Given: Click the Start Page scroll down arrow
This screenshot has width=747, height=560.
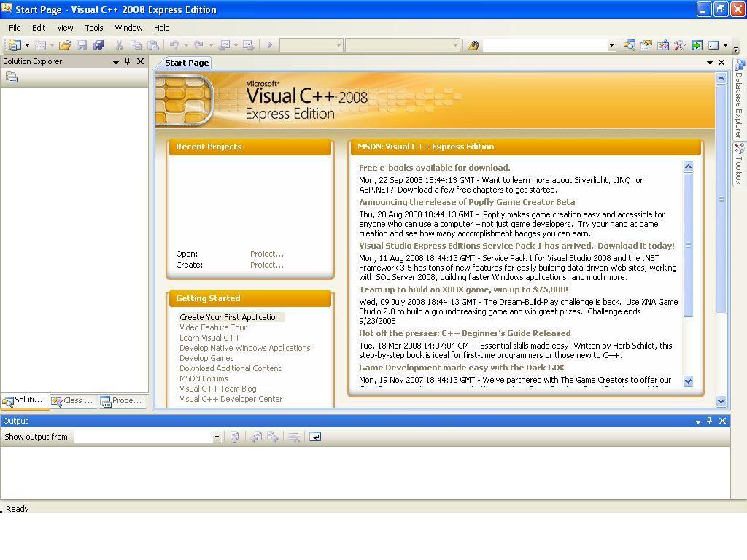Looking at the screenshot, I should (x=721, y=401).
